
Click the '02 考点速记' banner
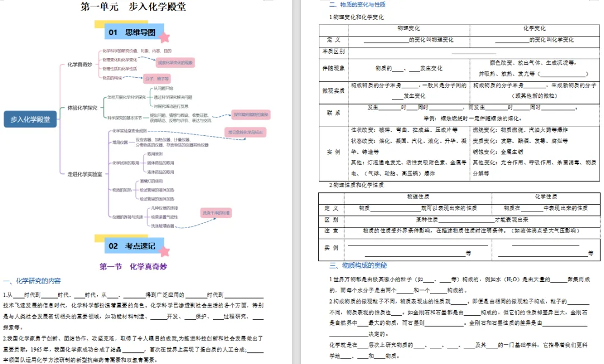pyautogui.click(x=132, y=246)
